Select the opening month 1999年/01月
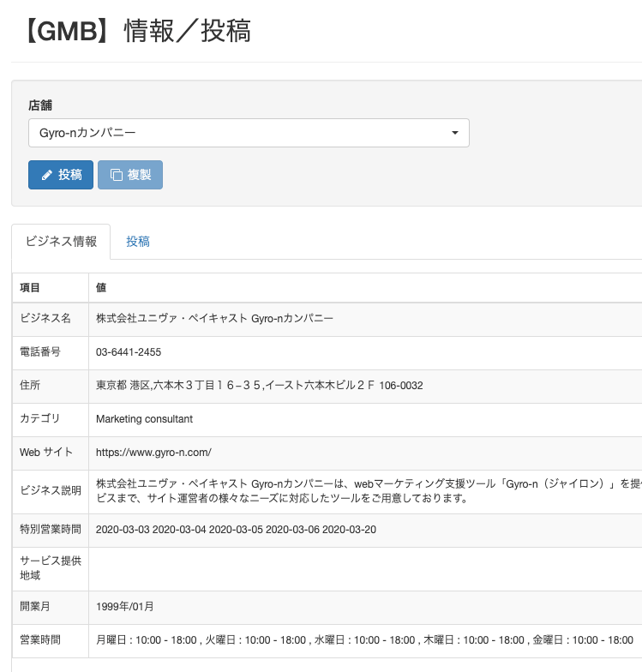 point(125,607)
